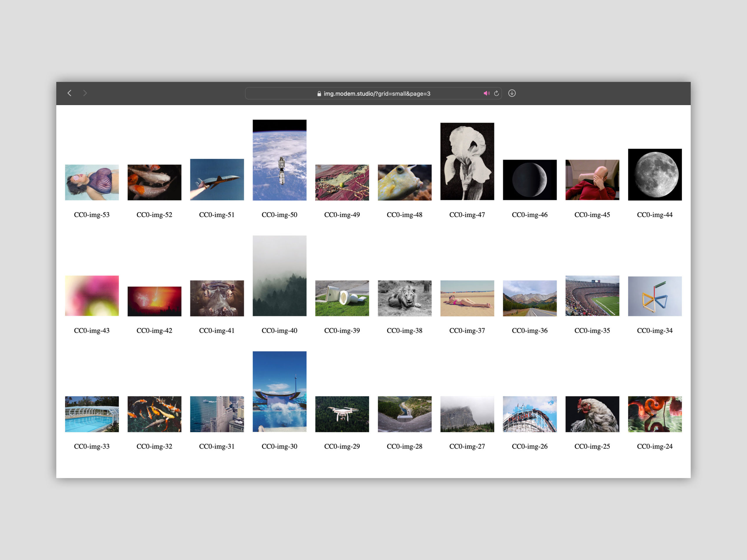747x560 pixels.
Task: Open the foggy forest thumbnail CC0-img-40
Action: click(x=280, y=276)
